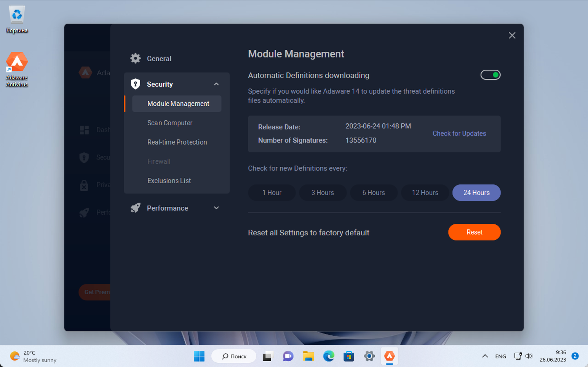The image size is (588, 367).
Task: Select 6 Hours update interval
Action: pyautogui.click(x=374, y=193)
